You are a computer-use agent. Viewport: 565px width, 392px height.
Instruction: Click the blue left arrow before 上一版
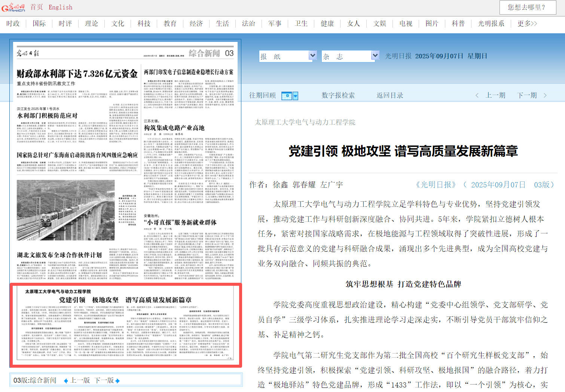click(66, 381)
